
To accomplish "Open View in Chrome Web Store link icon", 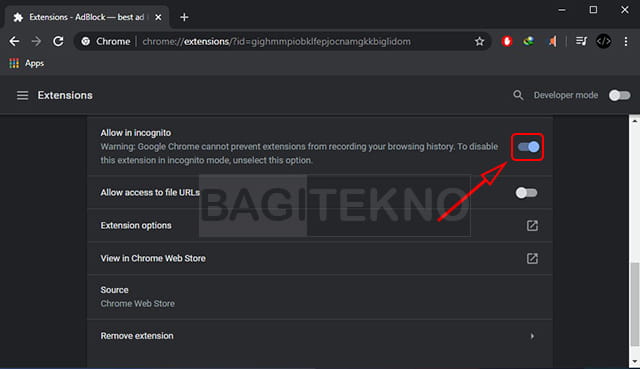I will point(532,258).
